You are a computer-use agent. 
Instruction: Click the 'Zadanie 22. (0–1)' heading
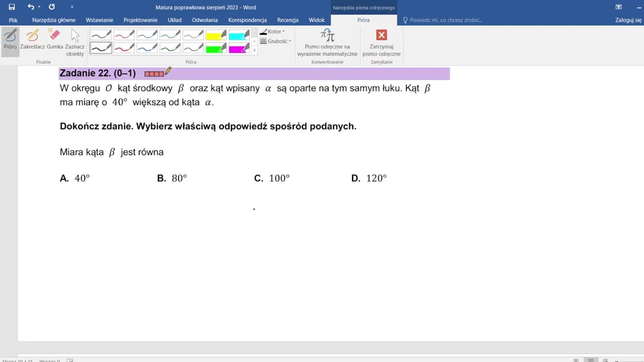coord(98,73)
